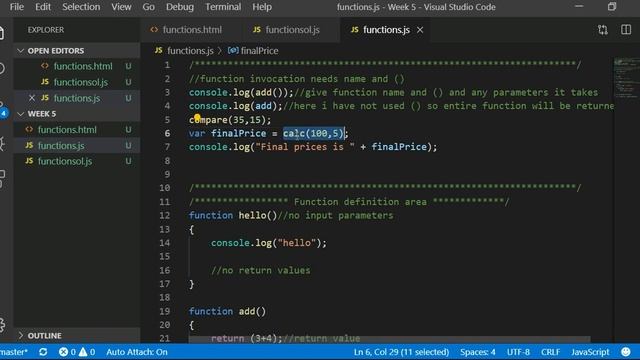Image resolution: width=640 pixels, height=360 pixels.
Task: Click master branch in status bar
Action: [x=14, y=352]
